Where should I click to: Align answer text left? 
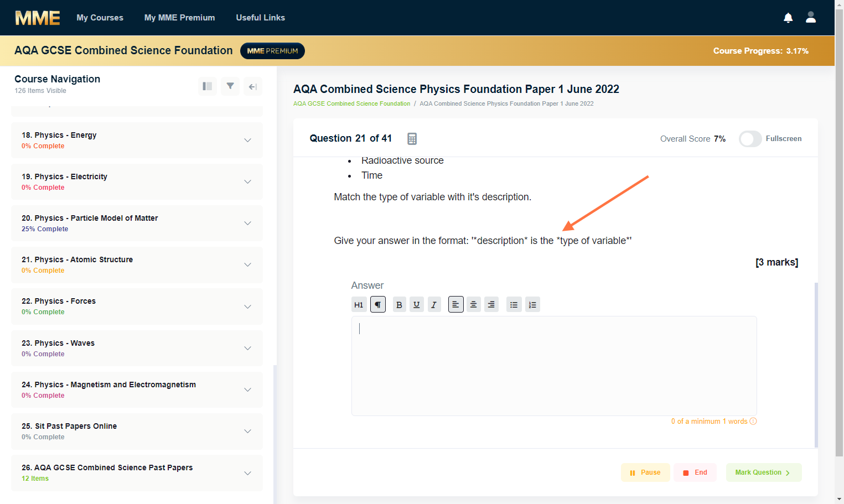(x=456, y=304)
